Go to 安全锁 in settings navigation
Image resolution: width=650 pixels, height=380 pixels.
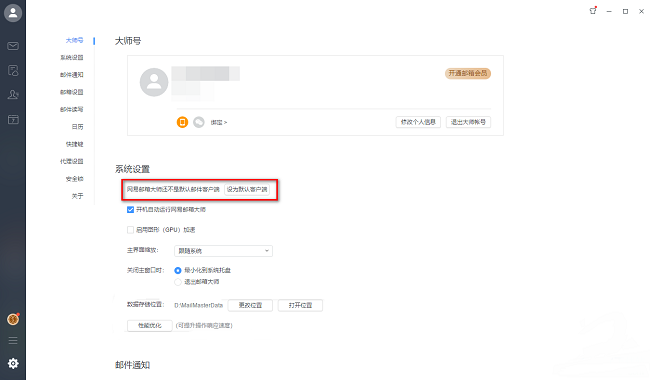click(x=75, y=179)
